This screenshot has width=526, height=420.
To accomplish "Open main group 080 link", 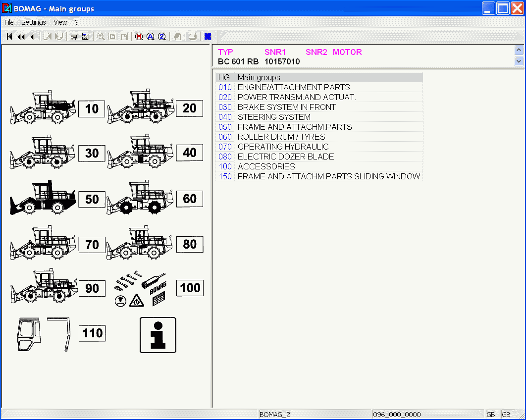I will (225, 157).
